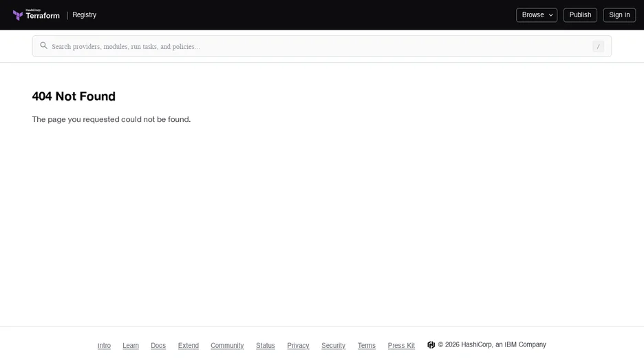This screenshot has height=363, width=644.
Task: Click the slash shortcut key badge
Action: tap(598, 46)
